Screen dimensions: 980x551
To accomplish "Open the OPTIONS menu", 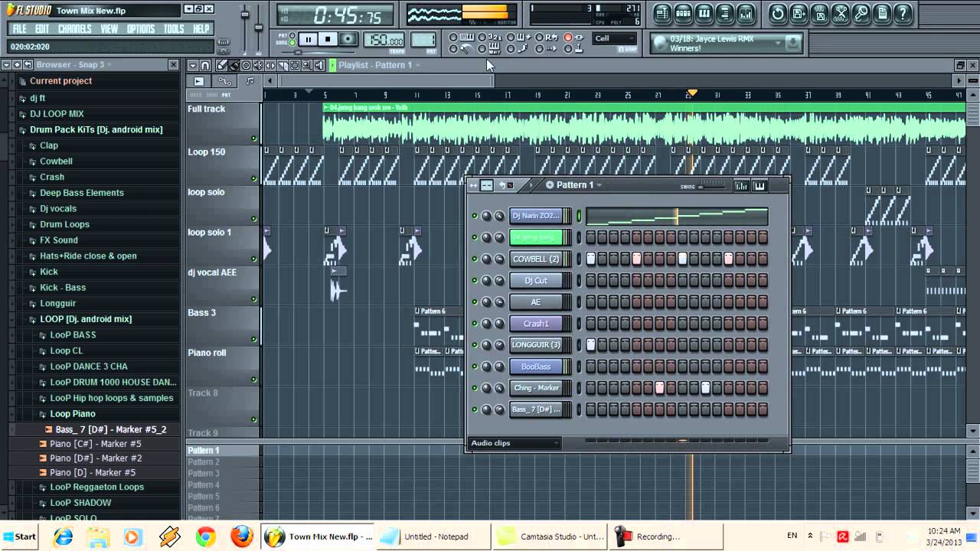I will pyautogui.click(x=140, y=29).
